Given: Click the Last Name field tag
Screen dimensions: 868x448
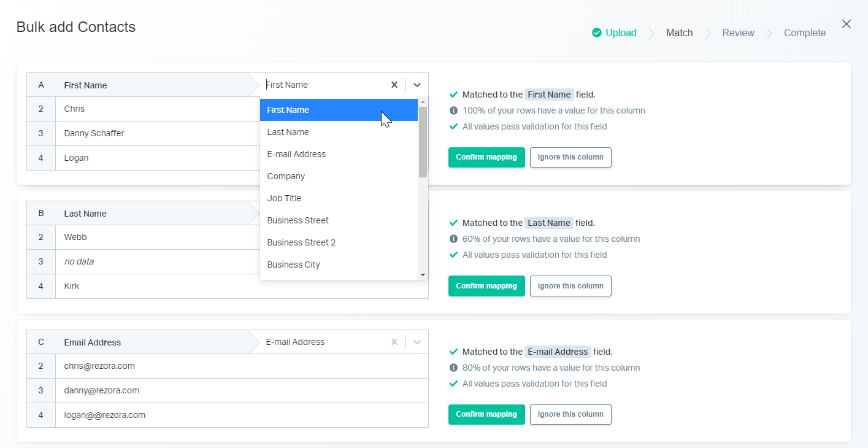Looking at the screenshot, I should (549, 223).
